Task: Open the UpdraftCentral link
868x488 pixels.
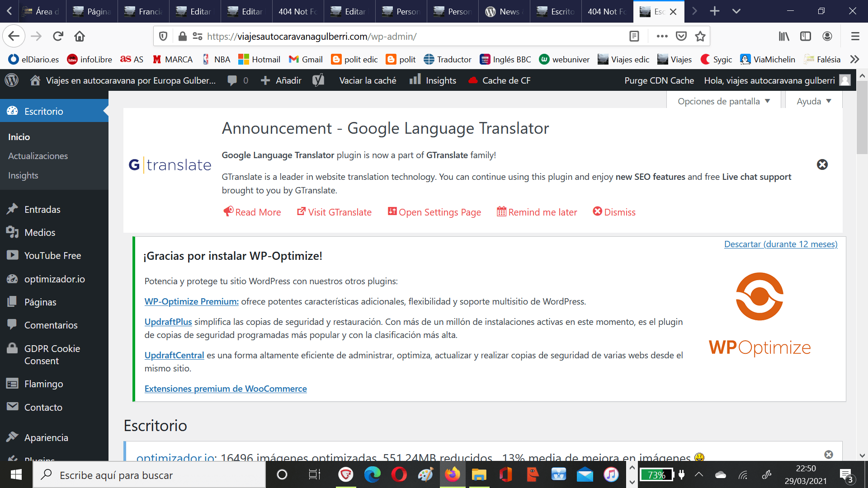Action: (174, 355)
